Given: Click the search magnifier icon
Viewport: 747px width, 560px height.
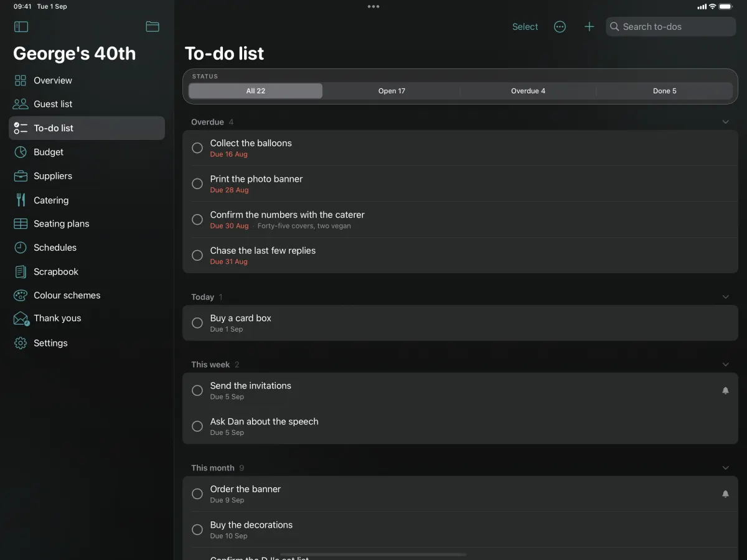Looking at the screenshot, I should tap(614, 27).
